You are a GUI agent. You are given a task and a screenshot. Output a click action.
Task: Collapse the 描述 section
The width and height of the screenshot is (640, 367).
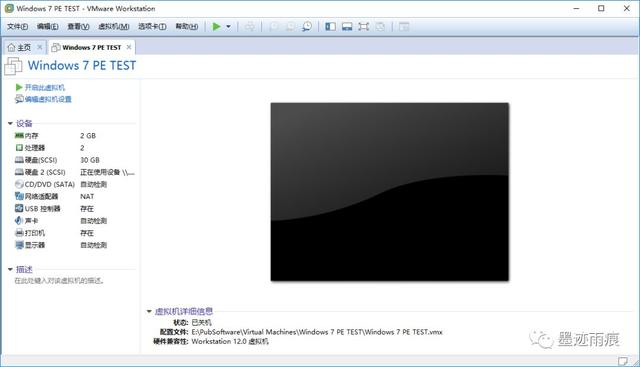pos(10,269)
